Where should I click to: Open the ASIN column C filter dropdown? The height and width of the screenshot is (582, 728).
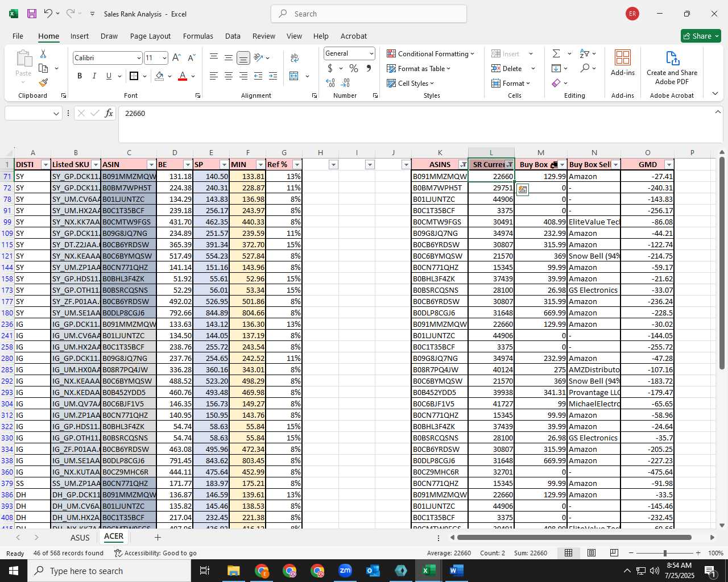pos(151,165)
